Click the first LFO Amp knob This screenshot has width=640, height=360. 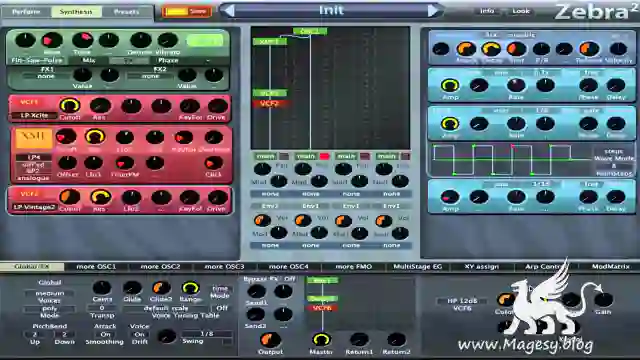(450, 86)
